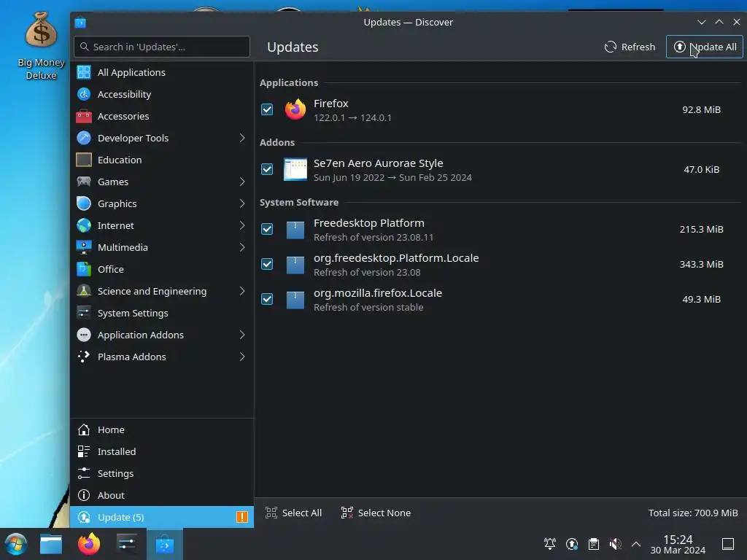Uncheck org.freedesktop.Platform.Locale checkbox

coord(267,264)
